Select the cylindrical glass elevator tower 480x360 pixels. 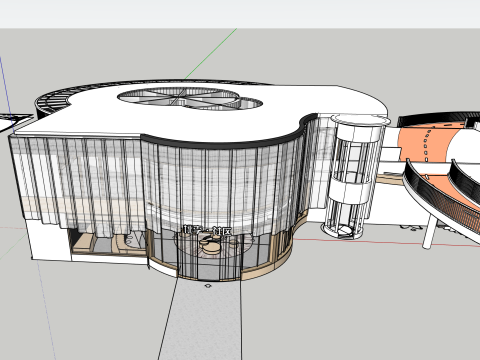click(353, 177)
